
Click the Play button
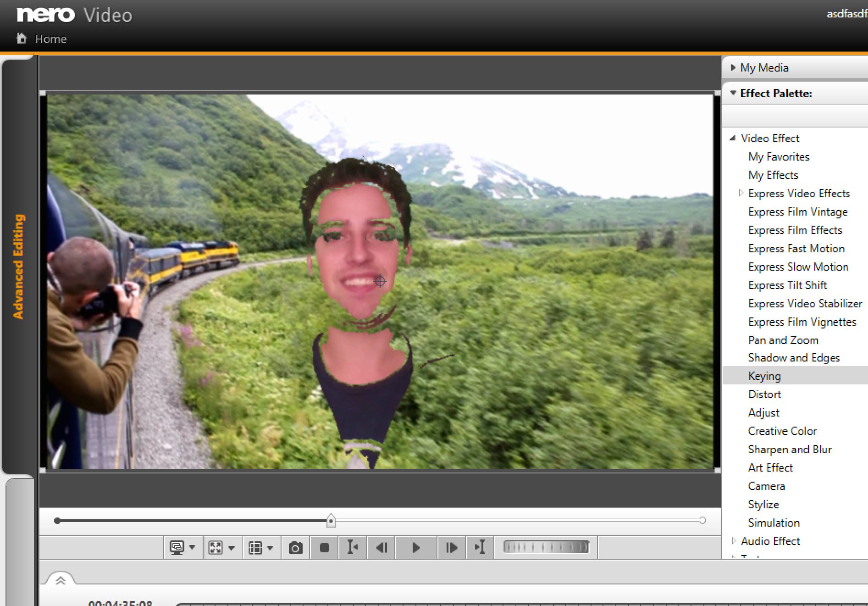click(415, 548)
